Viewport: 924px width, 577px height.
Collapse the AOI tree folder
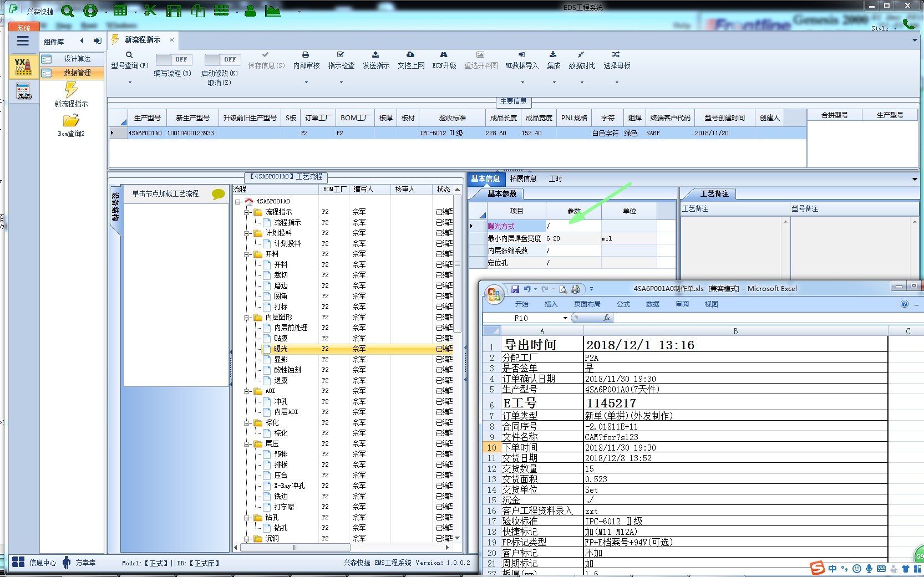247,391
